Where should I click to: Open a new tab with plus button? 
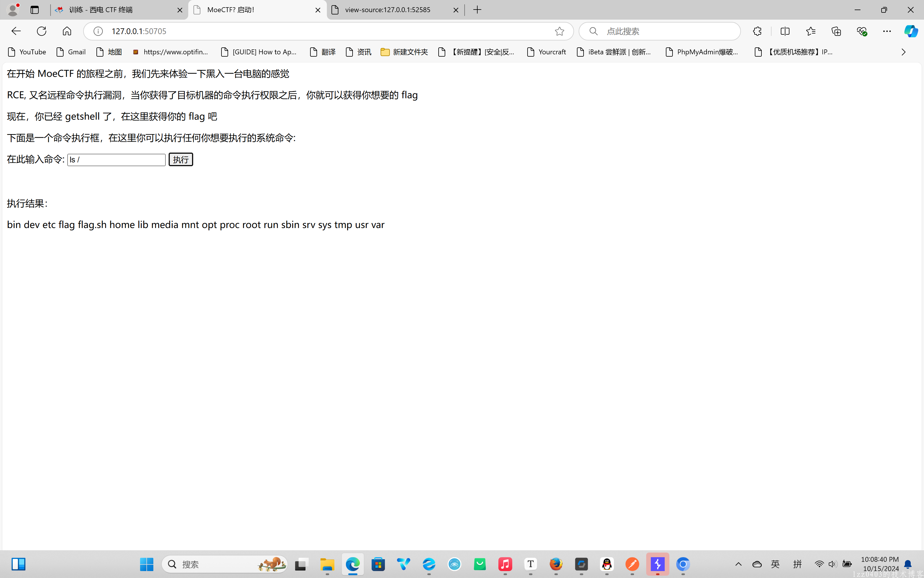pos(477,10)
